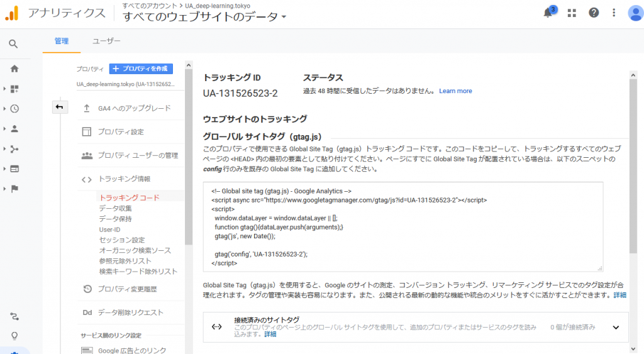Open Realtime clock icon in sidebar
Screen dimensions: 644x354
[x=14, y=109]
